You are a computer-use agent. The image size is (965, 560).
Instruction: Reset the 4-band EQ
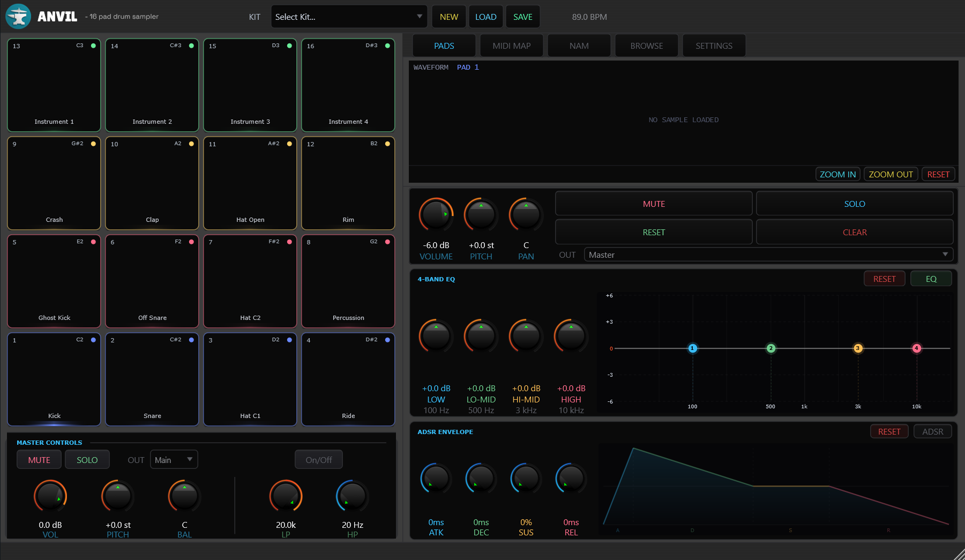885,279
